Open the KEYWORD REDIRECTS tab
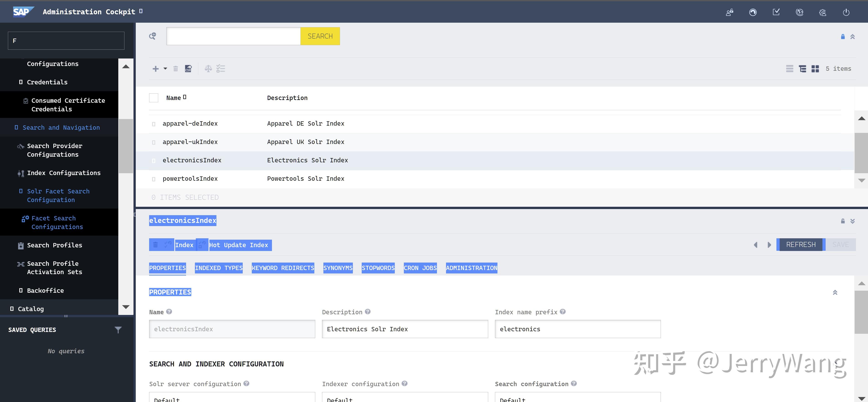868x402 pixels. tap(283, 268)
